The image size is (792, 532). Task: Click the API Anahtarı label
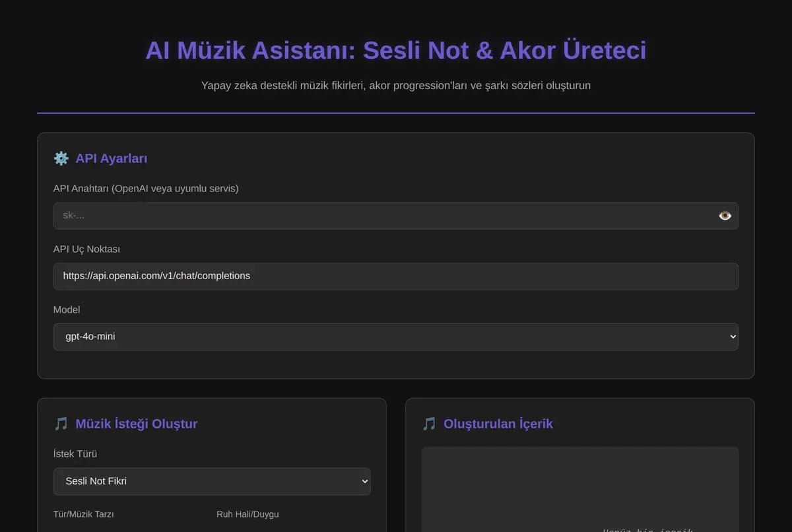click(x=146, y=189)
